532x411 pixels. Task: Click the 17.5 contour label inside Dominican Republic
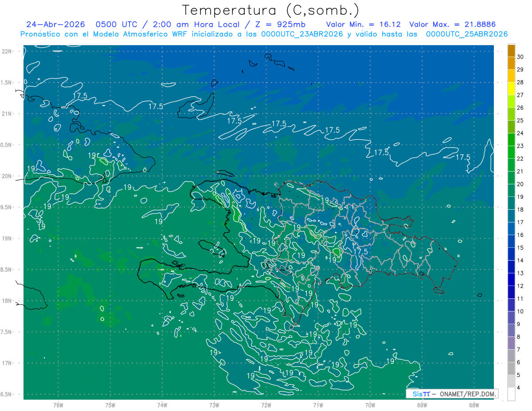point(361,251)
